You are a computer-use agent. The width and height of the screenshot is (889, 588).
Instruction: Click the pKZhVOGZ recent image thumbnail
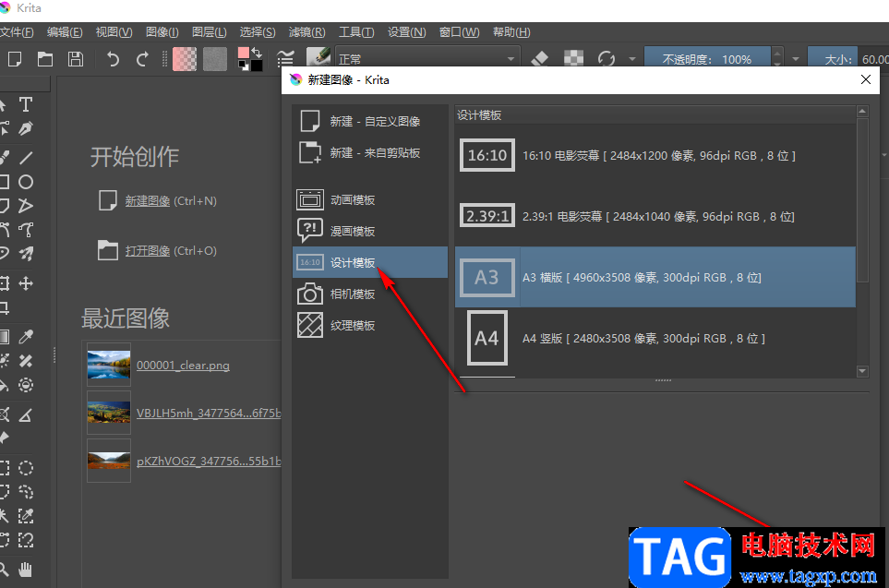click(109, 461)
